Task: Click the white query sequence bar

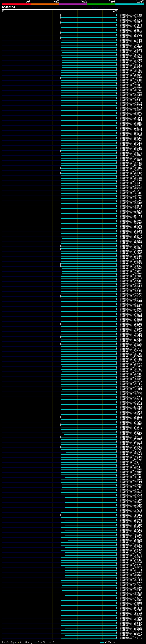Action: point(60,10)
